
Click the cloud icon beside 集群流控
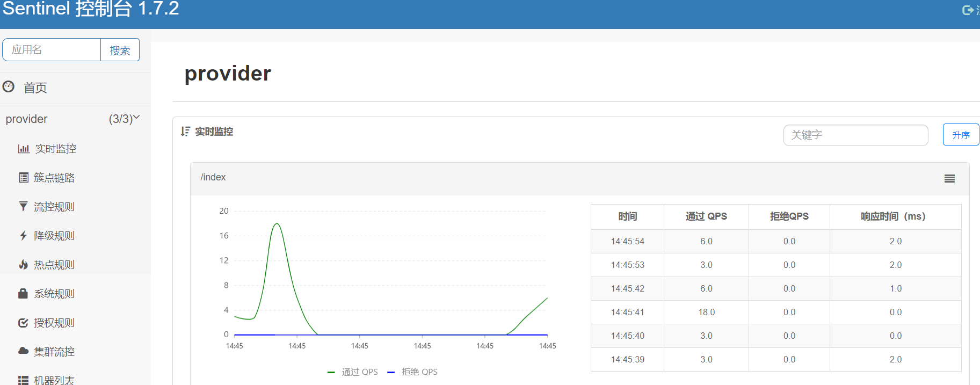[x=23, y=351]
